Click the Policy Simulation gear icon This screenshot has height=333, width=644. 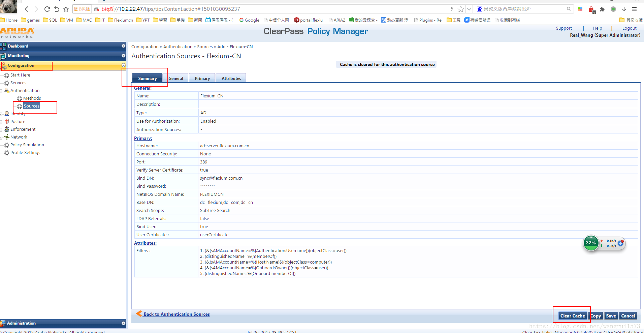(7, 145)
